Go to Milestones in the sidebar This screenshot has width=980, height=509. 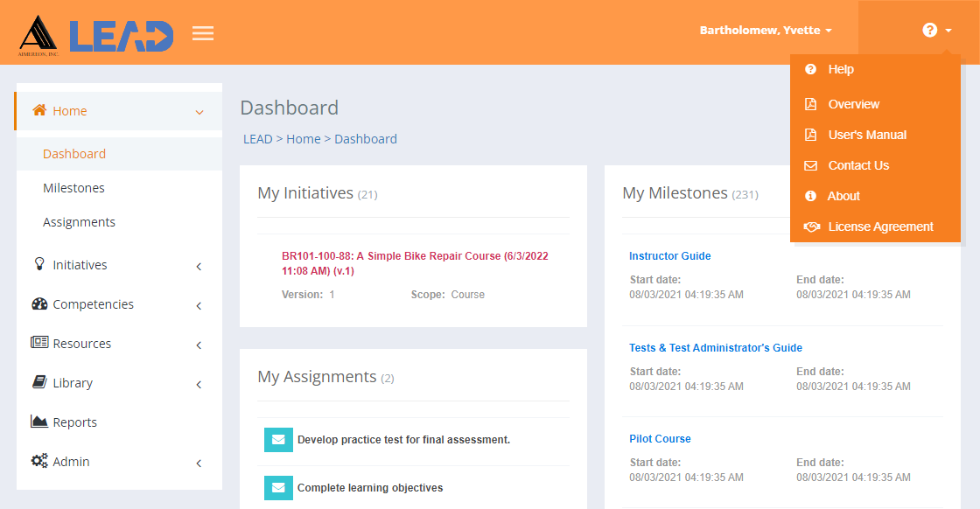(73, 188)
